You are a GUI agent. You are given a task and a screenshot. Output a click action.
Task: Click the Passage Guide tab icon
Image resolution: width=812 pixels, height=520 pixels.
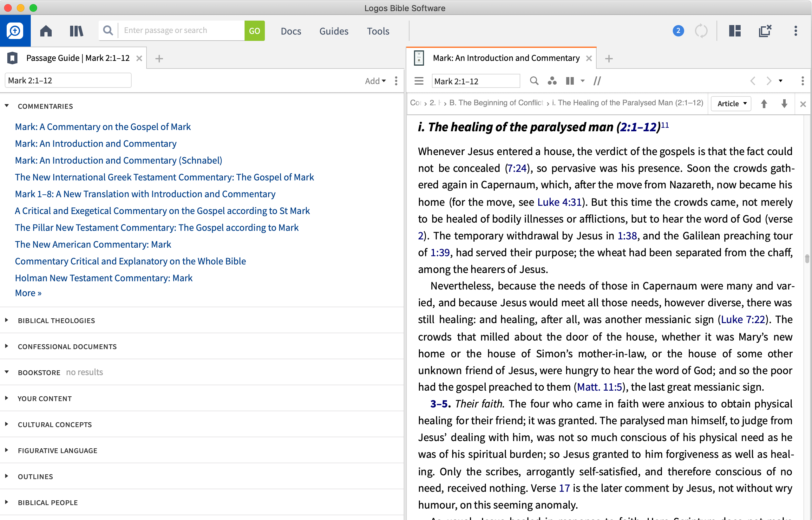[x=12, y=58]
